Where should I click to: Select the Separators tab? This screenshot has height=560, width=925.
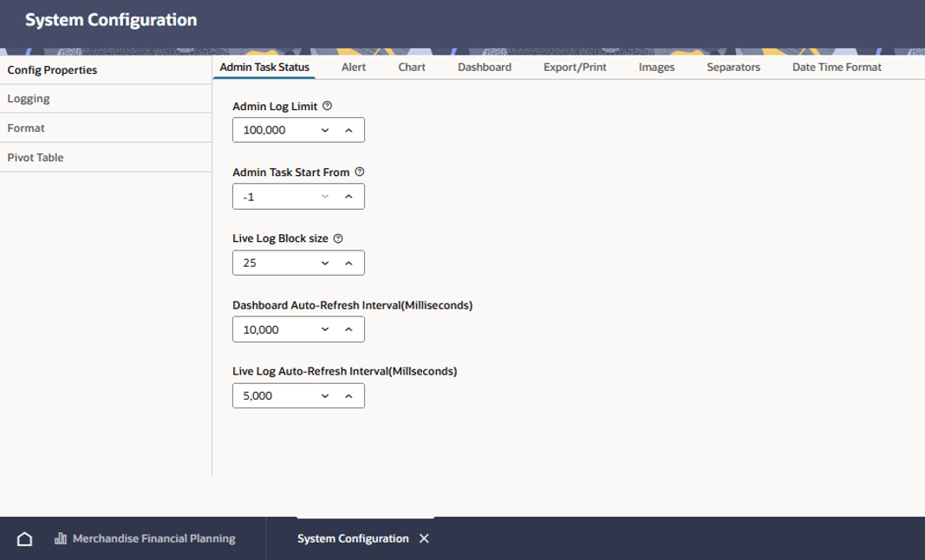(x=733, y=68)
